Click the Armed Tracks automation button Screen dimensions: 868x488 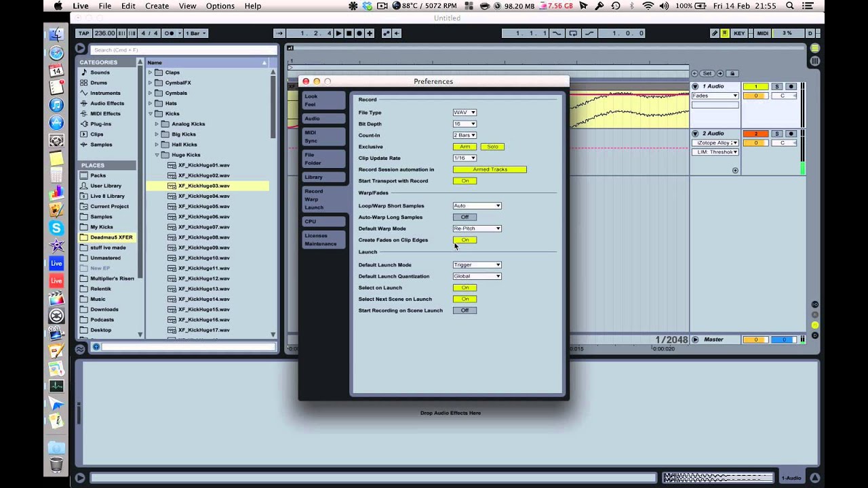coord(490,169)
